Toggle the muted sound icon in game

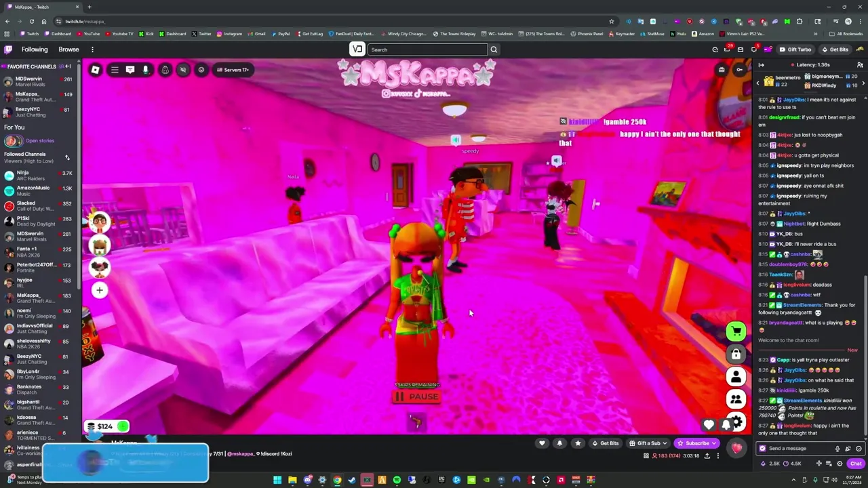point(182,70)
